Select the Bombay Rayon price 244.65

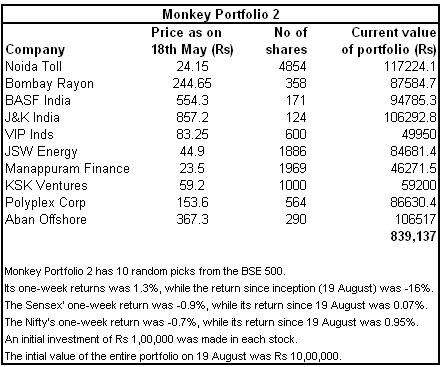click(x=192, y=83)
